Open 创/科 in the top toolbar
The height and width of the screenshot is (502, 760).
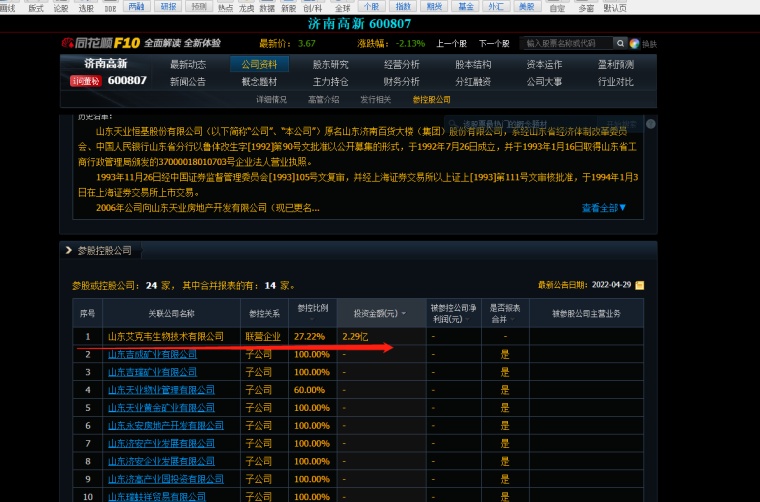tap(313, 7)
